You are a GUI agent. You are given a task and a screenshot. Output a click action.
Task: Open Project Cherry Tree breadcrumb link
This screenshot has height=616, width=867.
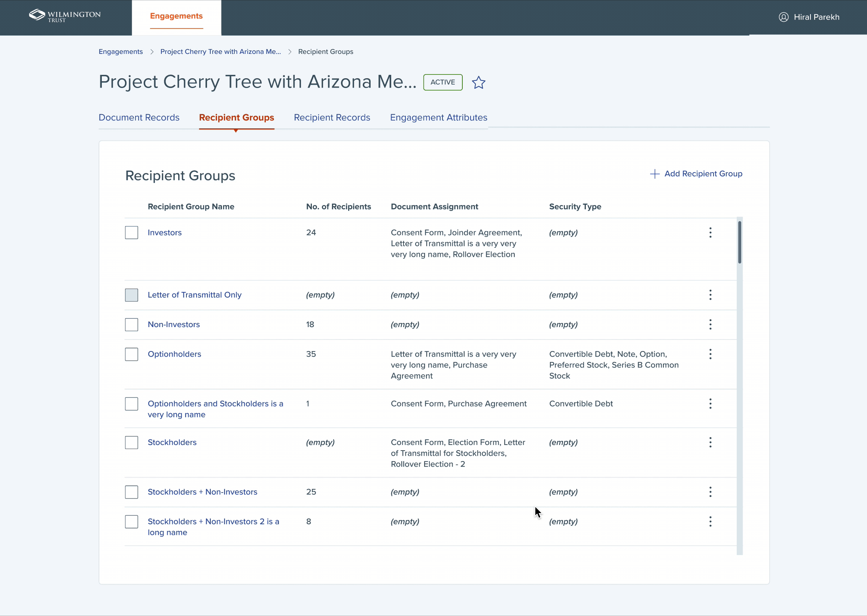point(220,52)
